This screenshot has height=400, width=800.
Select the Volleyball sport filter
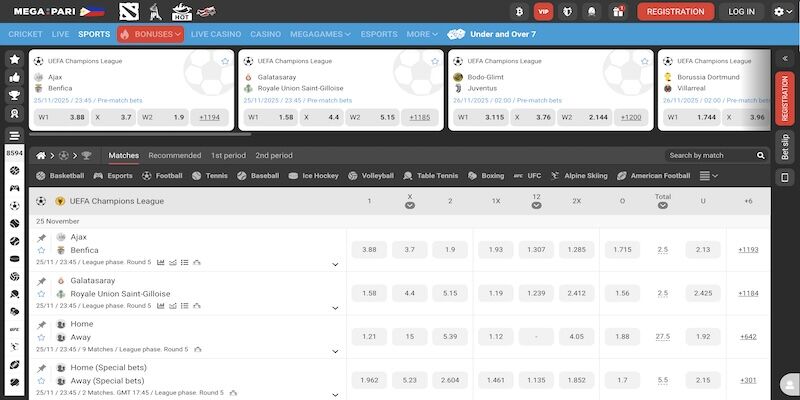coord(371,176)
